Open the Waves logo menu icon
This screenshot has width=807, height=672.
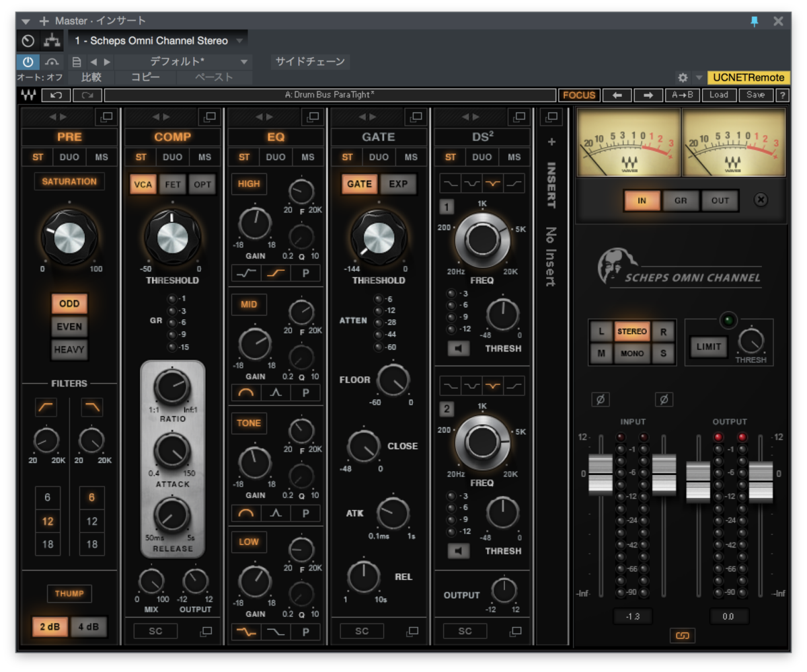click(x=29, y=95)
